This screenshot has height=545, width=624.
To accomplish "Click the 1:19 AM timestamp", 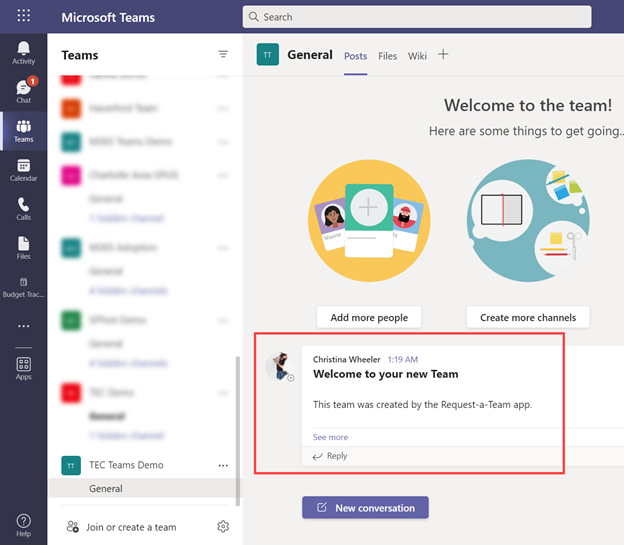I will [402, 359].
